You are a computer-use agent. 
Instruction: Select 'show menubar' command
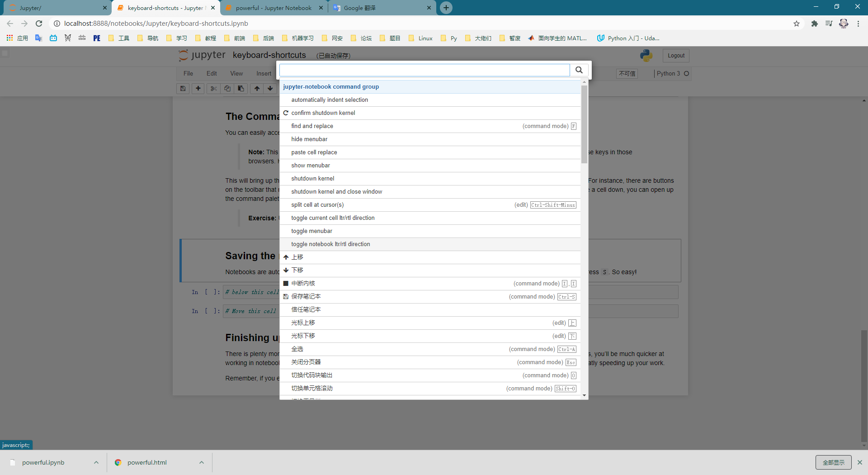pyautogui.click(x=430, y=166)
